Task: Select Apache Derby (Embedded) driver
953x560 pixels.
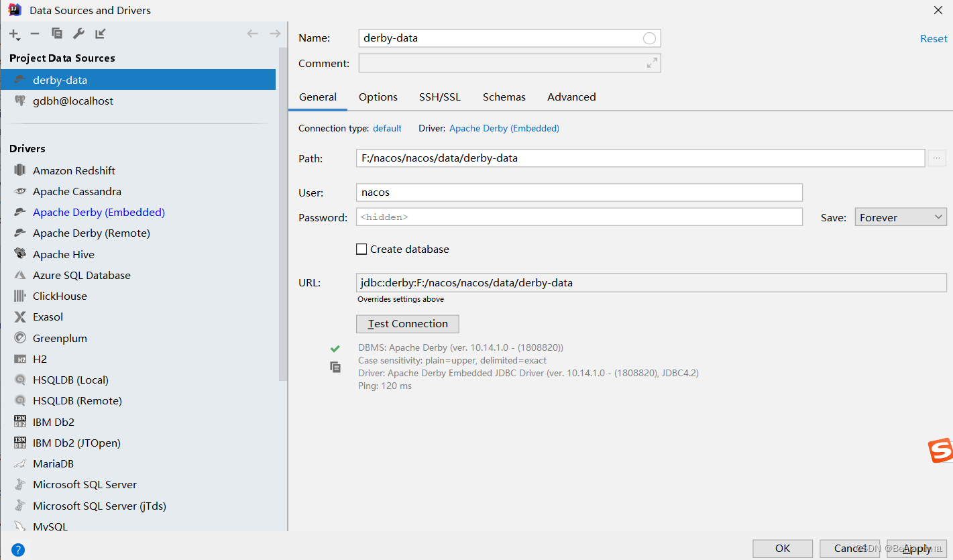Action: click(x=138, y=212)
